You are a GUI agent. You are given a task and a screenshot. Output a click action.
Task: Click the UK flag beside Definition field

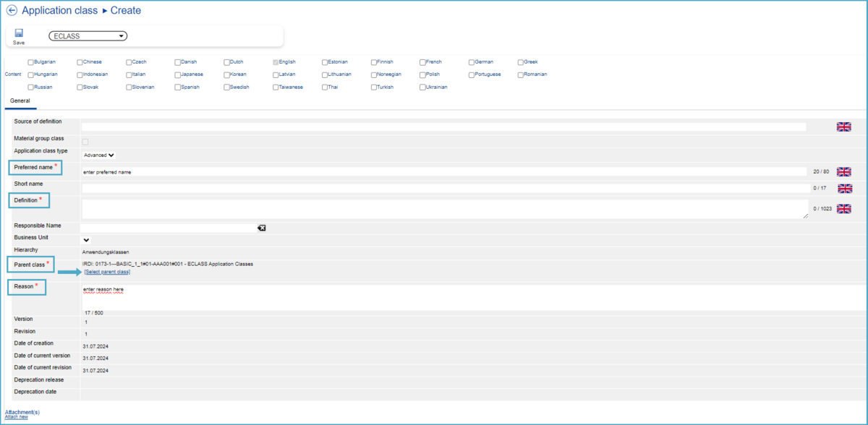[x=843, y=209]
